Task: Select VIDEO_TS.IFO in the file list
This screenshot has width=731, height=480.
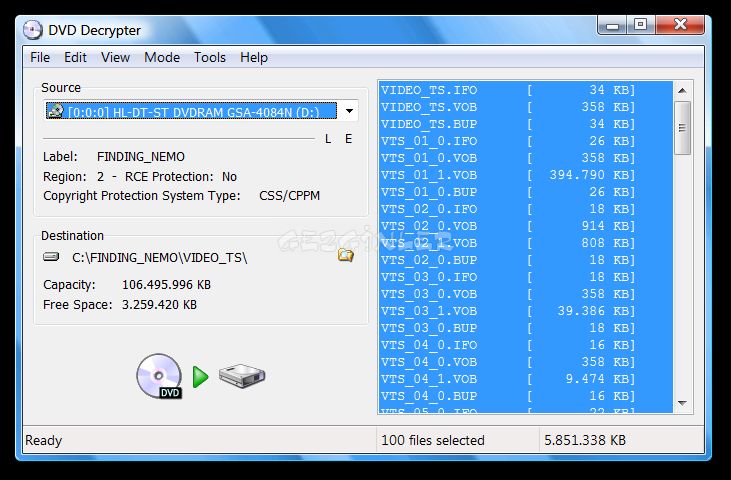Action: coord(526,90)
